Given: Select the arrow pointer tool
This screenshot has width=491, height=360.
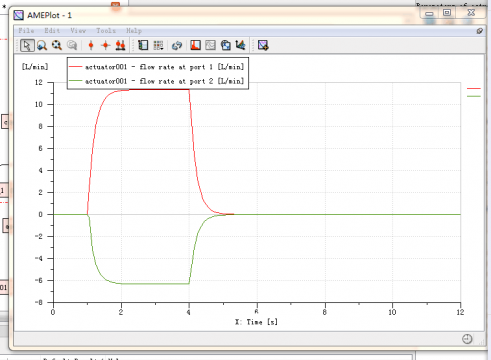Looking at the screenshot, I should click(x=27, y=45).
